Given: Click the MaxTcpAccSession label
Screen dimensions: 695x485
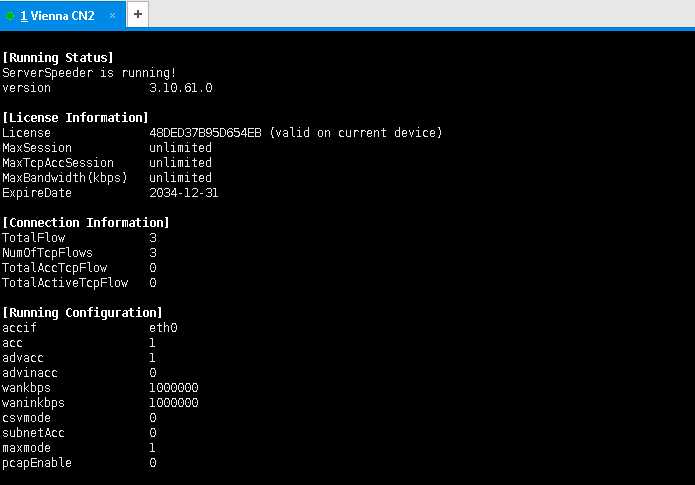Looking at the screenshot, I should [58, 163].
